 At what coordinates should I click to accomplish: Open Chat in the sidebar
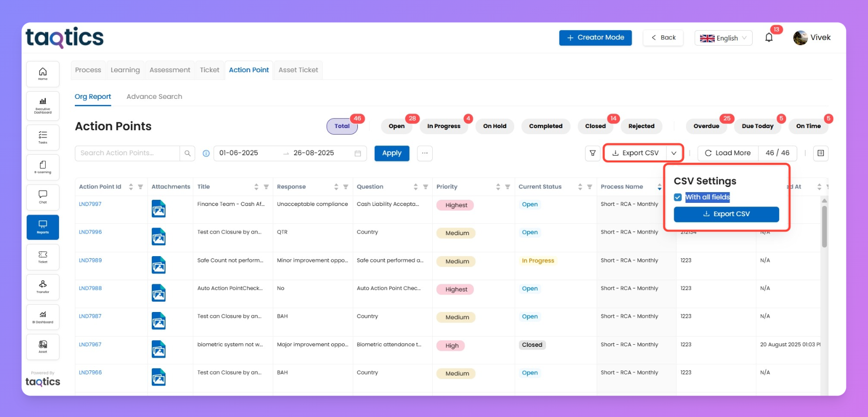pos(43,197)
